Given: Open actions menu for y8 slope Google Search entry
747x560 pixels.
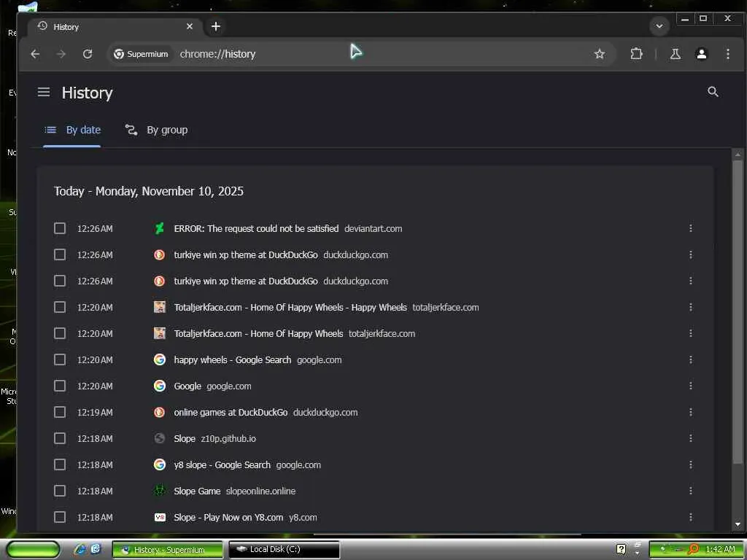Looking at the screenshot, I should pyautogui.click(x=690, y=464).
